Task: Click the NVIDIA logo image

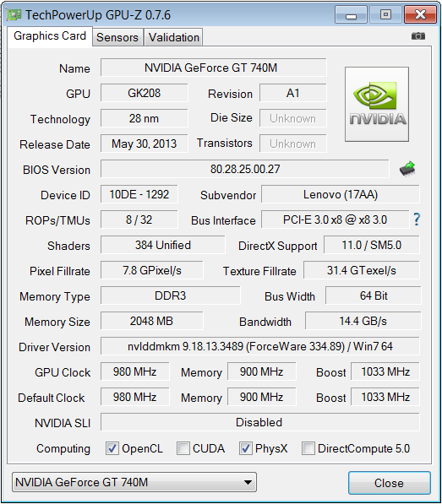Action: (377, 104)
